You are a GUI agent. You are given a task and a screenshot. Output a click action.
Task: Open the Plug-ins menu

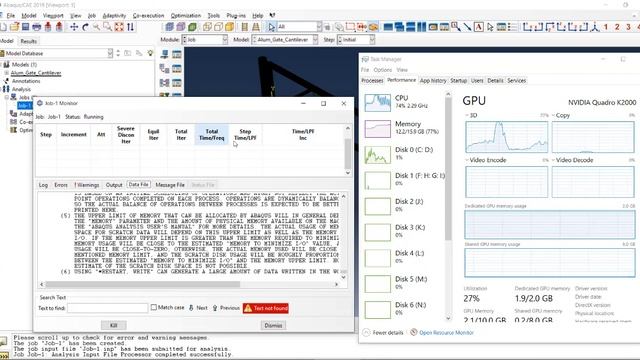click(x=236, y=16)
